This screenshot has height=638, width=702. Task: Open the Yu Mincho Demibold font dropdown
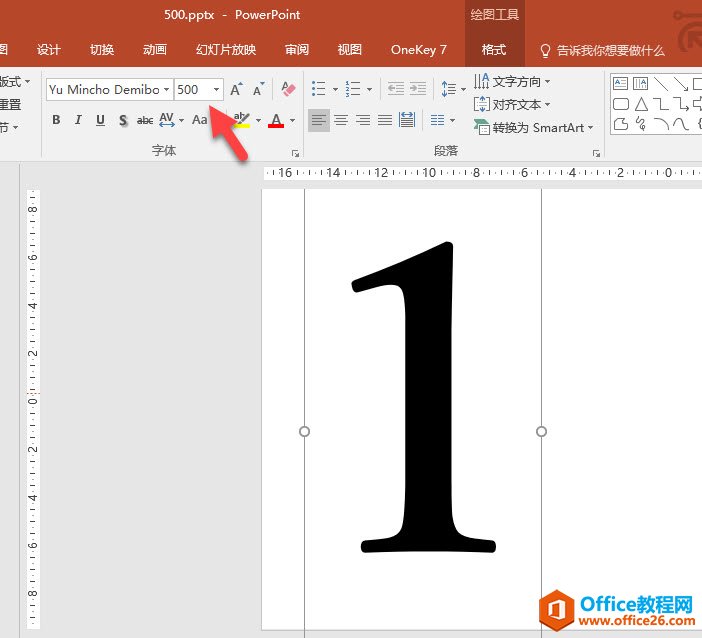click(x=166, y=90)
